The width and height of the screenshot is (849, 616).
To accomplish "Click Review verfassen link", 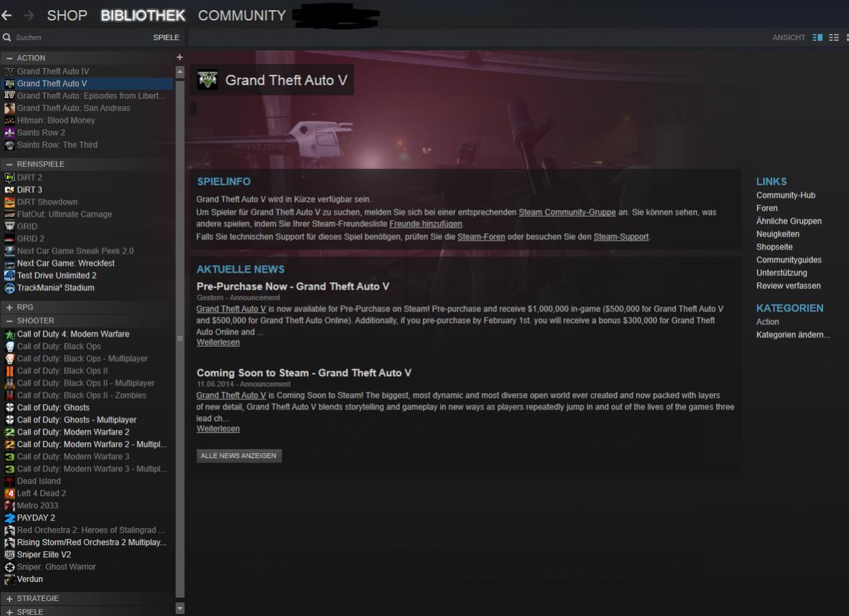I will (788, 286).
